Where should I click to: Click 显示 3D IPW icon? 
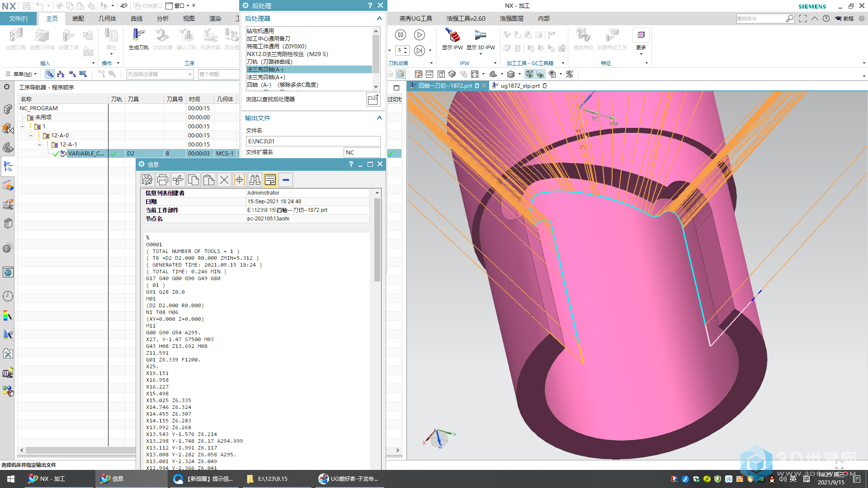tap(480, 35)
